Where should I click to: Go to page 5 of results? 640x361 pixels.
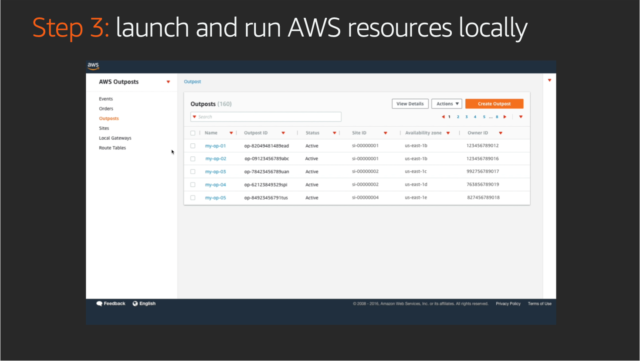pyautogui.click(x=484, y=117)
